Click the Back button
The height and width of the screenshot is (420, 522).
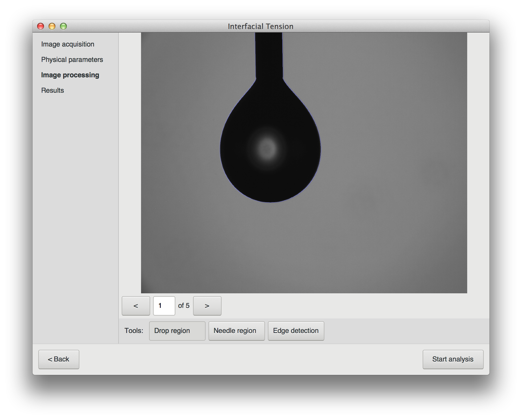click(59, 359)
